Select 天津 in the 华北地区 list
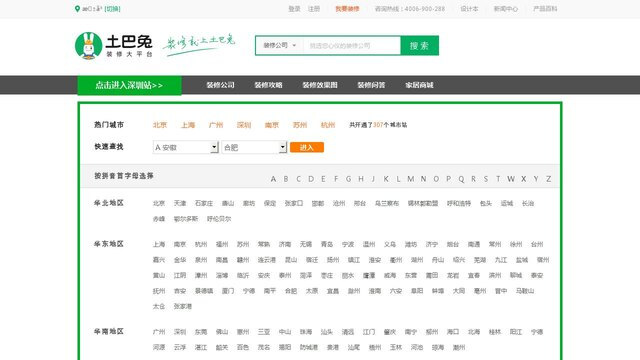Image resolution: width=640 pixels, height=360 pixels. [x=180, y=203]
